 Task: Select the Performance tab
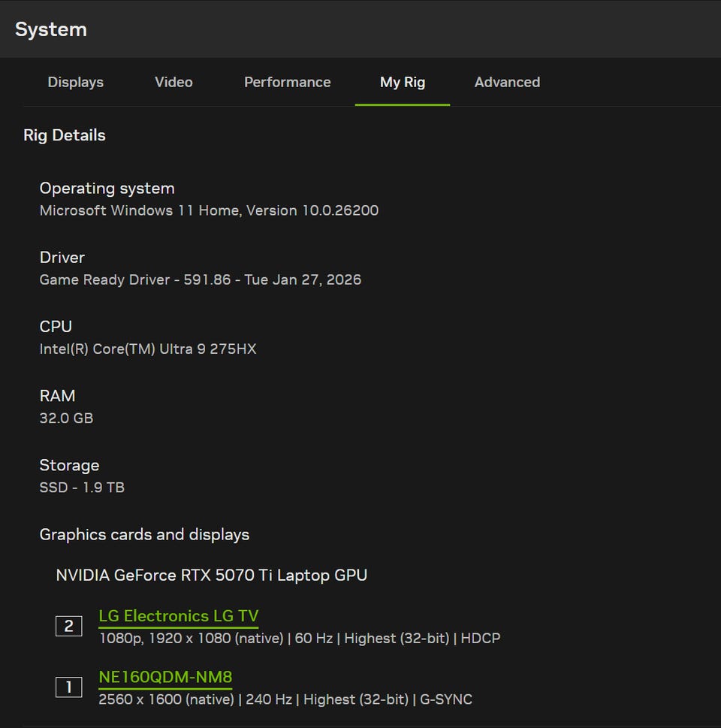click(x=288, y=82)
